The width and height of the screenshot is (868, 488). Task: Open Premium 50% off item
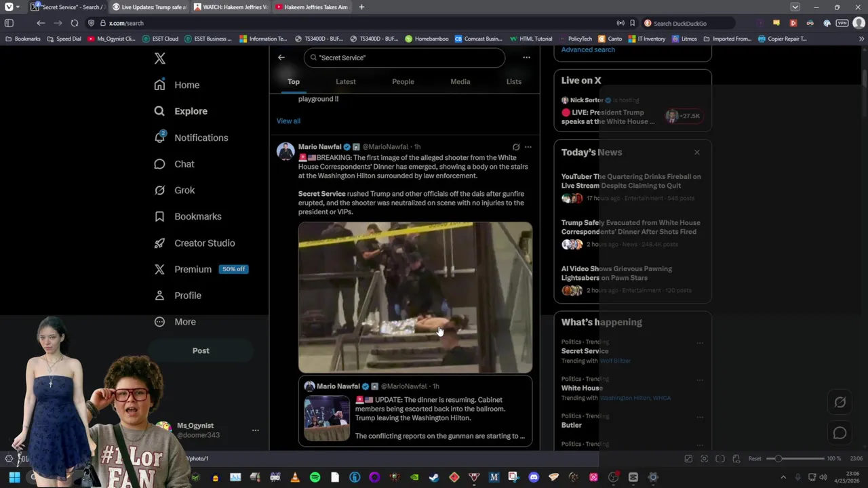pos(201,269)
